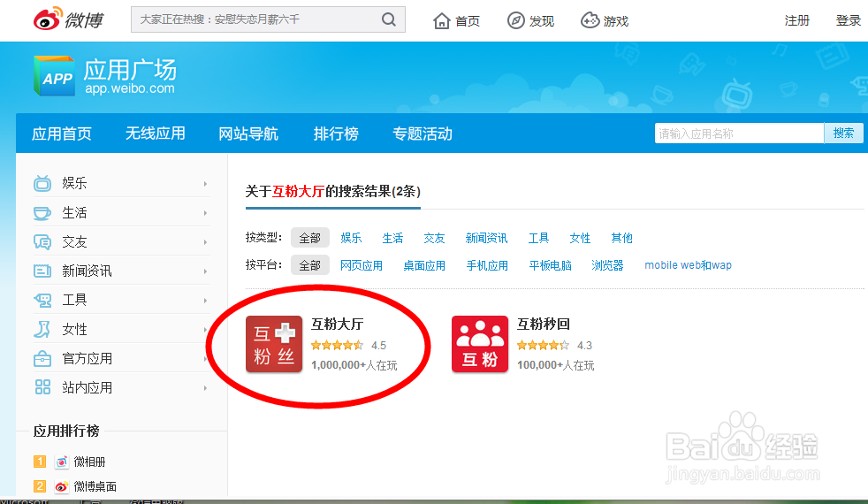
Task: Expand the 娱乐 category arrow
Action: (205, 183)
